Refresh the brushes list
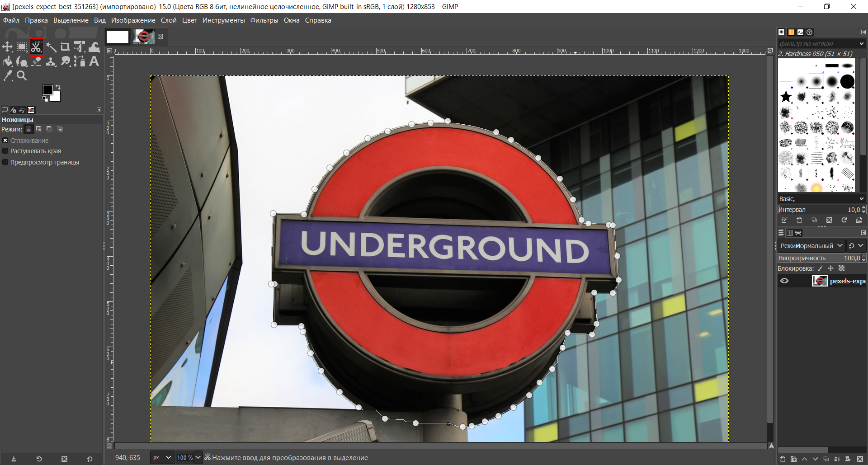 [x=844, y=220]
